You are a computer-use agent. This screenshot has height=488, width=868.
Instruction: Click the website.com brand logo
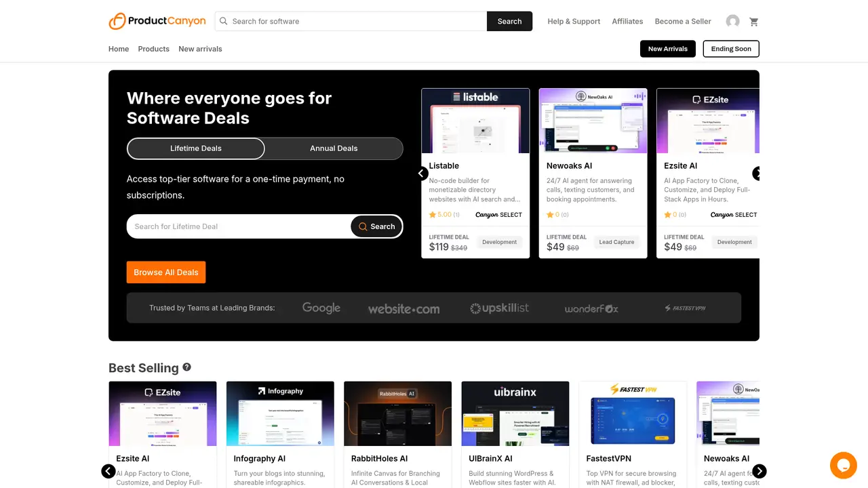[x=403, y=308]
